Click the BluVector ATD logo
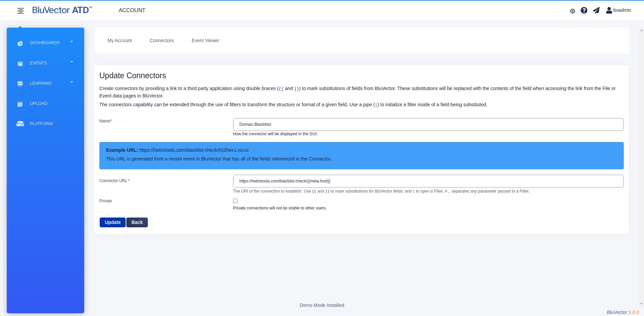The width and height of the screenshot is (644, 316). point(62,10)
